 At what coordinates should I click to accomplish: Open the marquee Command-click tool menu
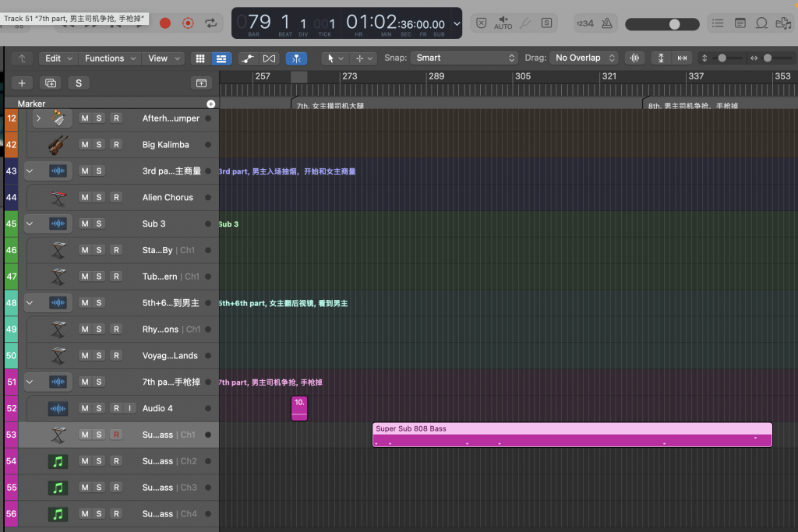click(365, 58)
